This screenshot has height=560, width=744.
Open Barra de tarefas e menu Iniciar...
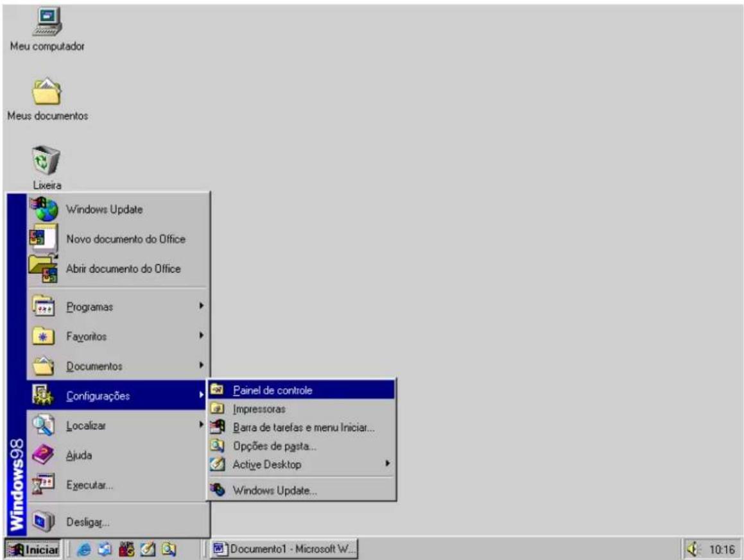click(301, 427)
